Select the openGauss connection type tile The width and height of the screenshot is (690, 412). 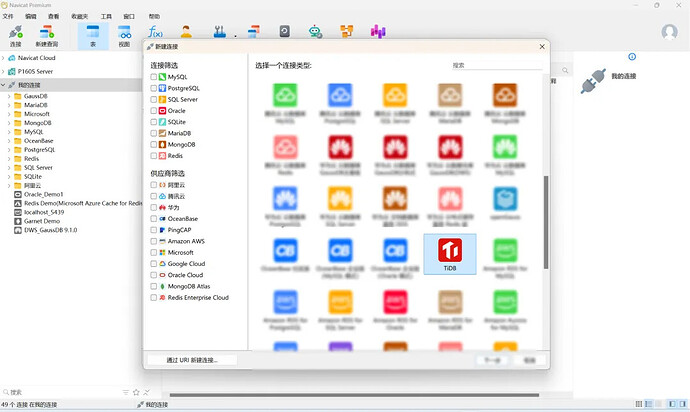point(505,203)
